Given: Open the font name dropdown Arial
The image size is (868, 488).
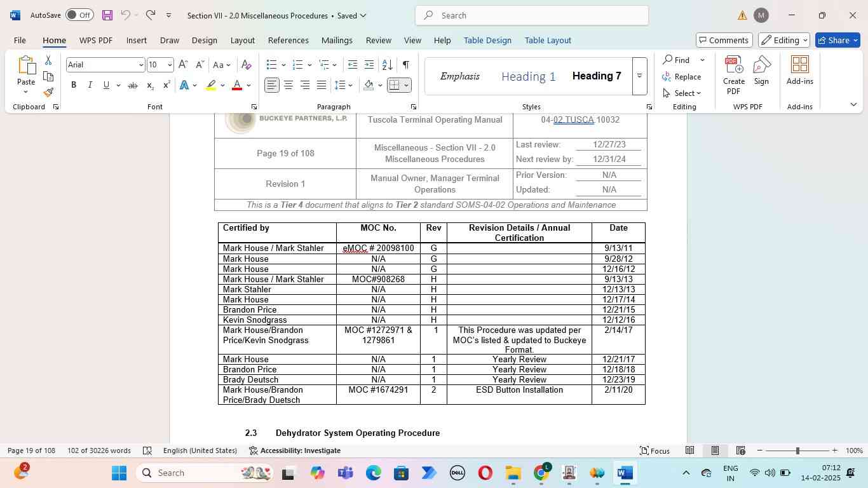Looking at the screenshot, I should coord(140,65).
